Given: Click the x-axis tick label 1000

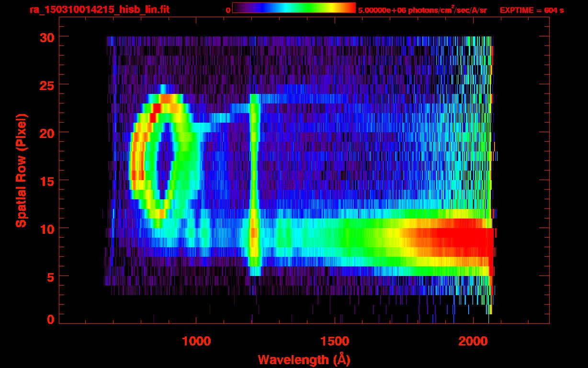Looking at the screenshot, I should 196,341.
